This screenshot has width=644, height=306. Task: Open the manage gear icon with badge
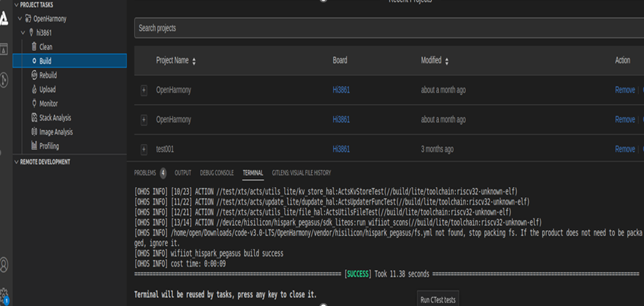click(4, 294)
